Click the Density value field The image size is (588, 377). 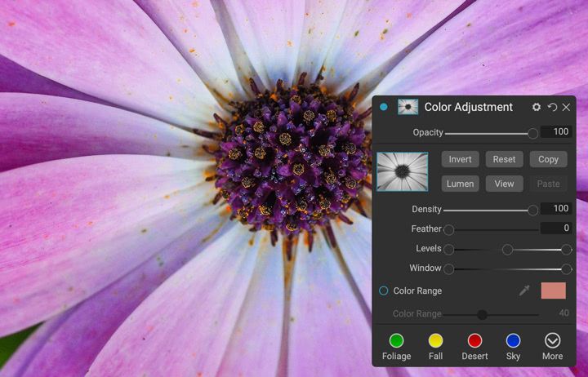pyautogui.click(x=556, y=208)
